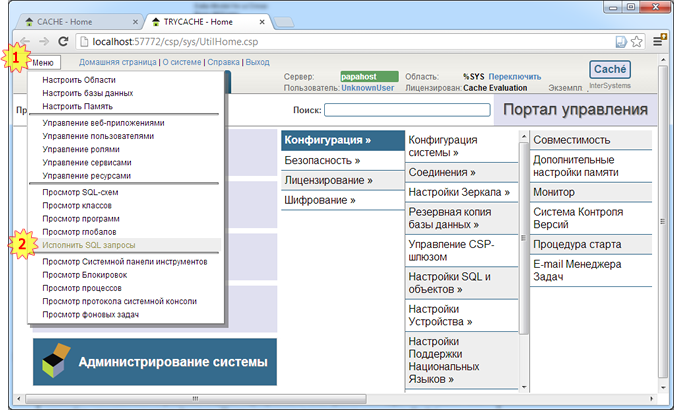
Task: Click the horizontal page scrollbar thumb
Action: click(x=196, y=399)
